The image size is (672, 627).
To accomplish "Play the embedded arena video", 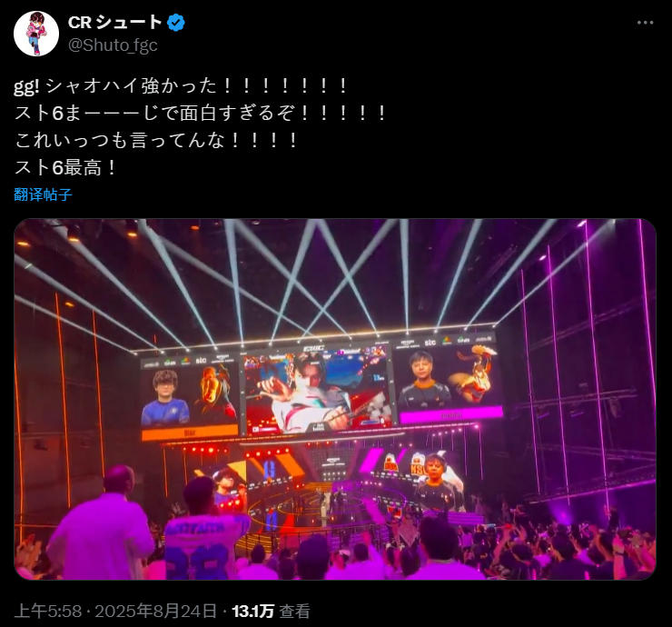I will (x=335, y=399).
